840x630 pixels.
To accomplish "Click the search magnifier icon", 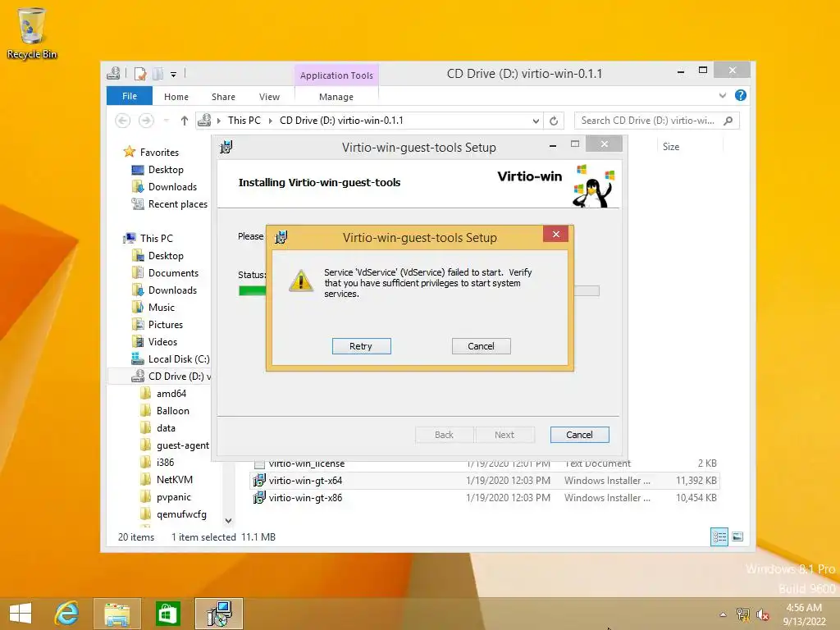I will point(728,121).
